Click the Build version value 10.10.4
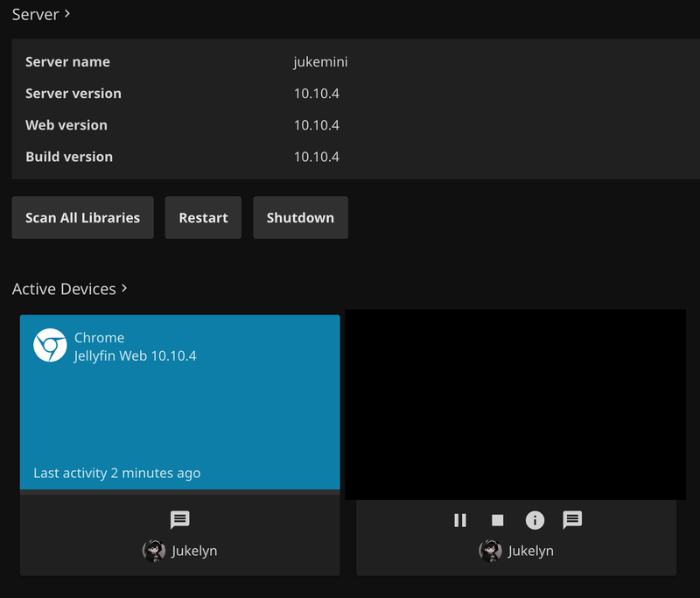This screenshot has width=700, height=598. (317, 157)
